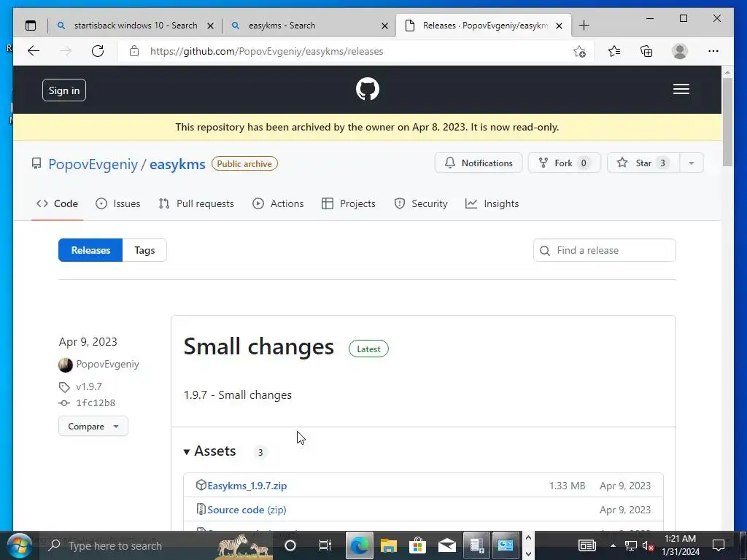Open the v1.9.7 tag link

88,386
